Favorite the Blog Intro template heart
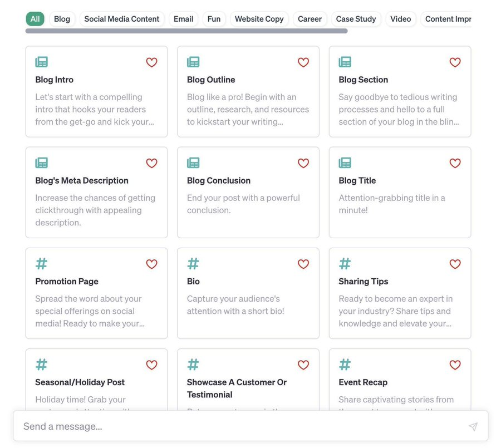The image size is (501, 448). pos(151,62)
